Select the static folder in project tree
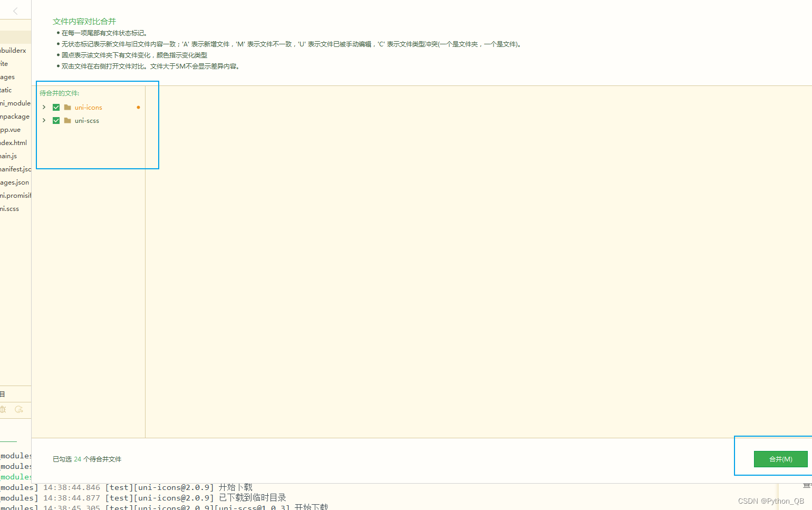Image resolution: width=812 pixels, height=510 pixels. pyautogui.click(x=6, y=90)
